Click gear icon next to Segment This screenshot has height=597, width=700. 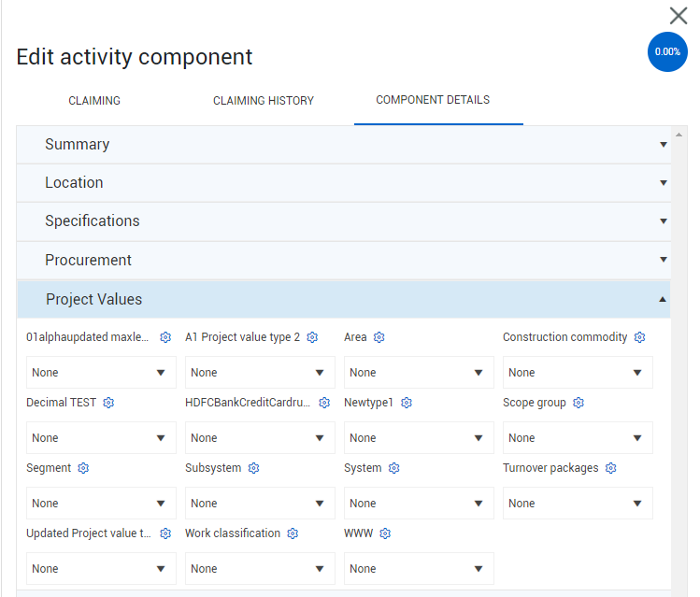click(x=83, y=468)
